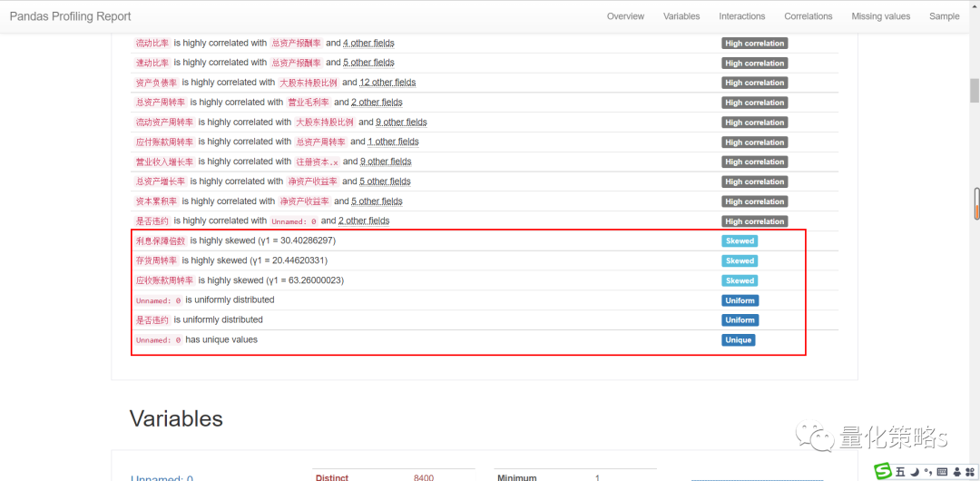Click High correlation badge in the 资产负债率 row
The image size is (980, 481).
coord(754,83)
